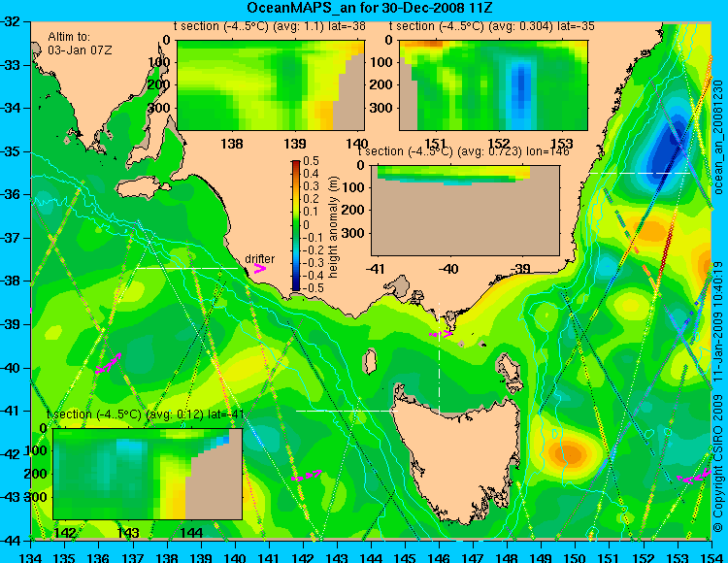Click the white dashed section line at 41S

tap(347, 411)
